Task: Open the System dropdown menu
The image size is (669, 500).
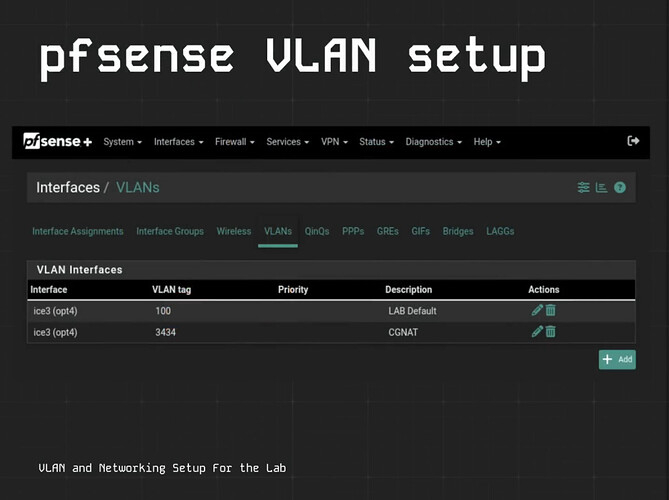Action: (122, 142)
